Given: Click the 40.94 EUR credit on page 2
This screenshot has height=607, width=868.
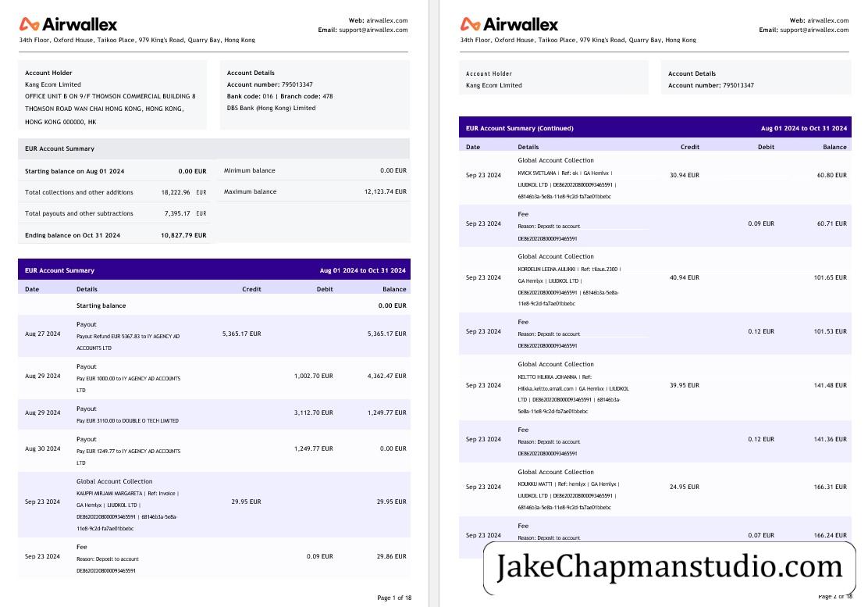Looking at the screenshot, I should click(x=685, y=277).
